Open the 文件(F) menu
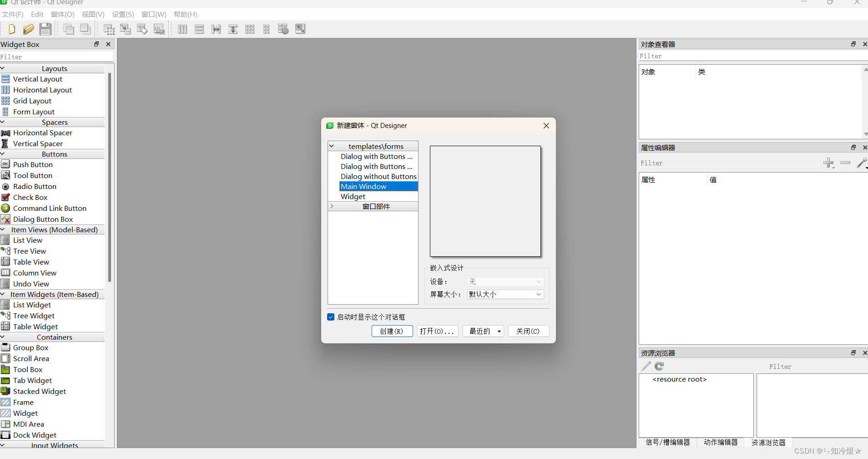The image size is (868, 459). (12, 14)
